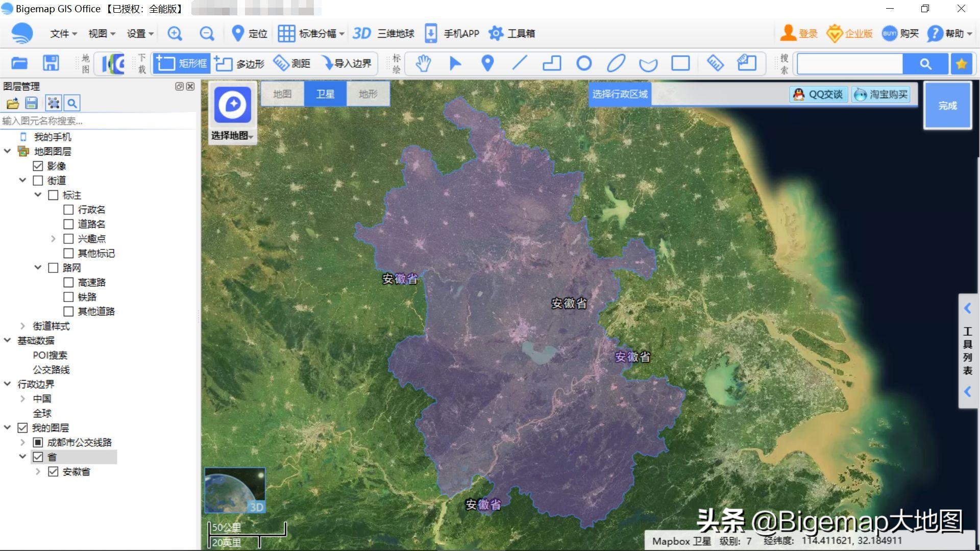Activate the 测距 distance measuring tool
The image size is (980, 551).
coord(291,63)
